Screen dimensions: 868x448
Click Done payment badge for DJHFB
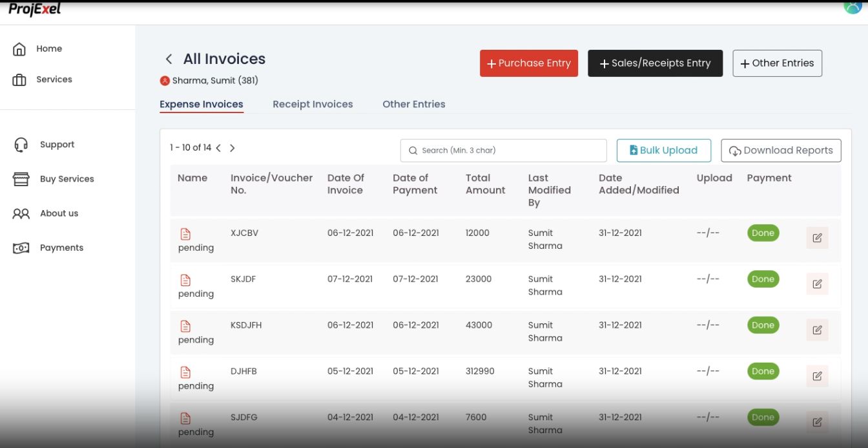pyautogui.click(x=763, y=372)
